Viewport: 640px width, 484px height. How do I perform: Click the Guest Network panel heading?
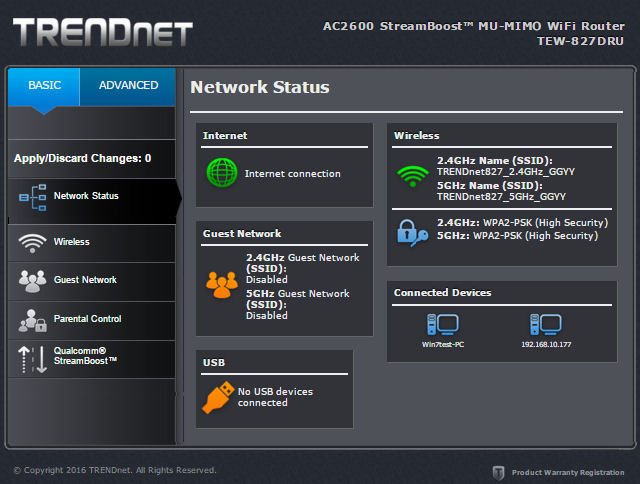coord(242,233)
